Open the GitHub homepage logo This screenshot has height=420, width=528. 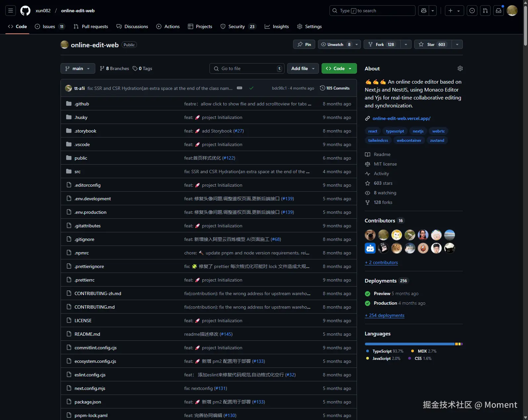tap(25, 11)
